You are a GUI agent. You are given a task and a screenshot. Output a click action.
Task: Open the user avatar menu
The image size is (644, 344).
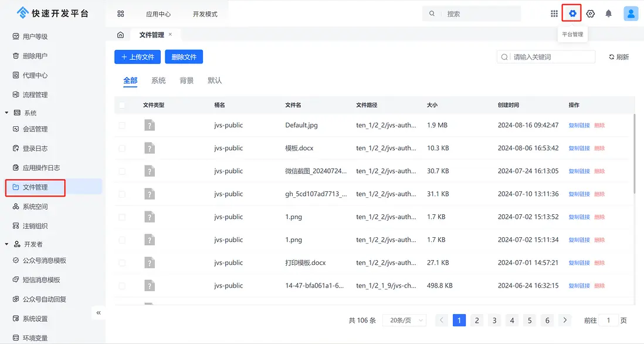pos(631,14)
